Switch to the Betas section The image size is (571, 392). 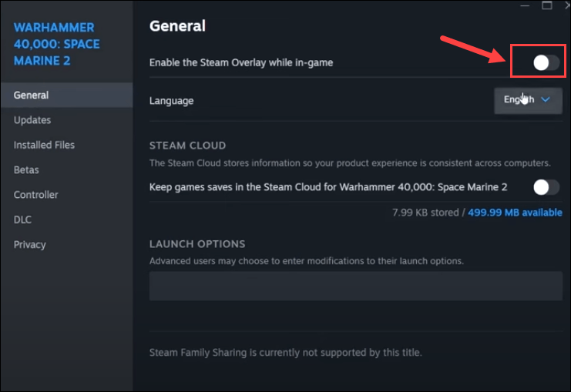[x=26, y=169]
